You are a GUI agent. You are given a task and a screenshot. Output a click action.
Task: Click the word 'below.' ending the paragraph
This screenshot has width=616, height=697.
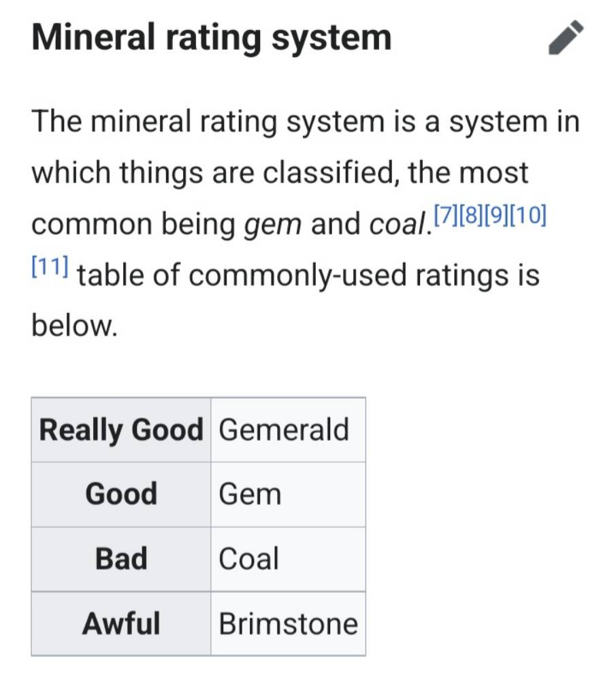(75, 327)
